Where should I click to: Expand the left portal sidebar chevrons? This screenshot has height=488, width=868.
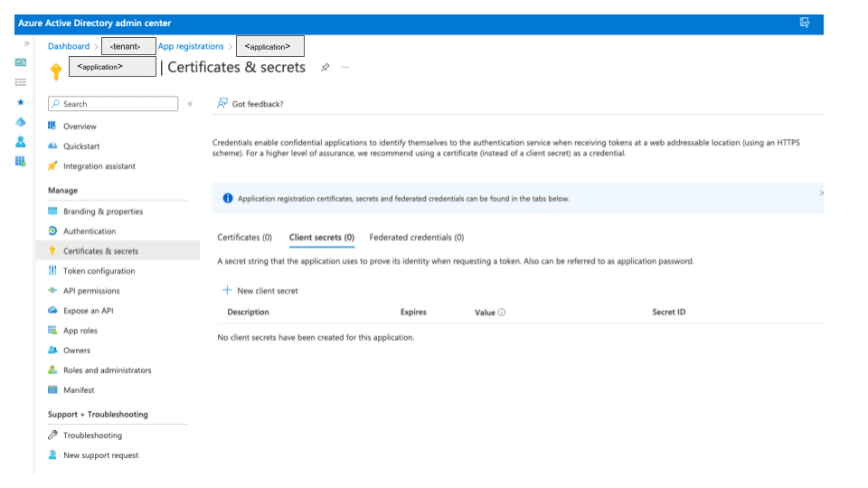(x=26, y=43)
